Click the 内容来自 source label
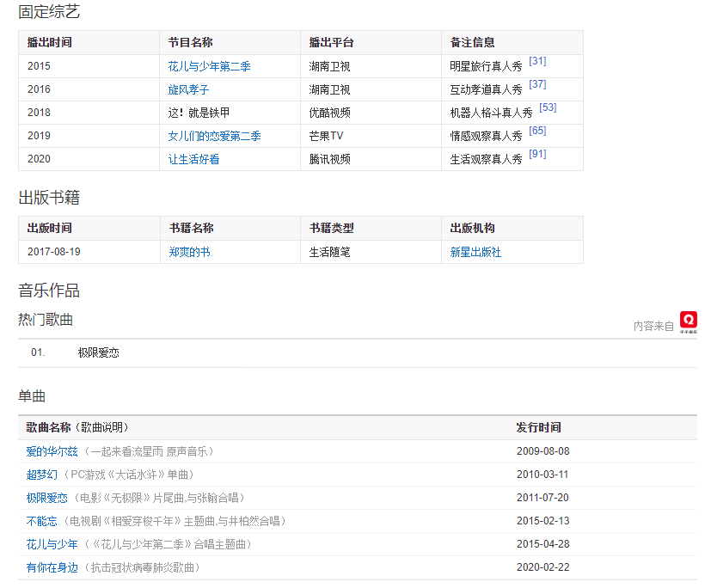This screenshot has width=711, height=588. point(653,326)
